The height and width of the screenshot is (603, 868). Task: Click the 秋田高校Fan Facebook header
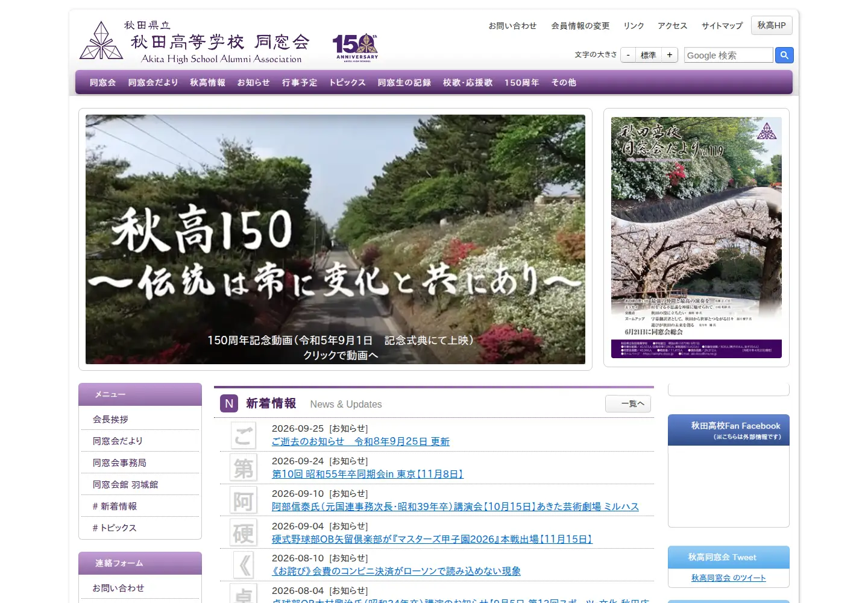(x=729, y=430)
